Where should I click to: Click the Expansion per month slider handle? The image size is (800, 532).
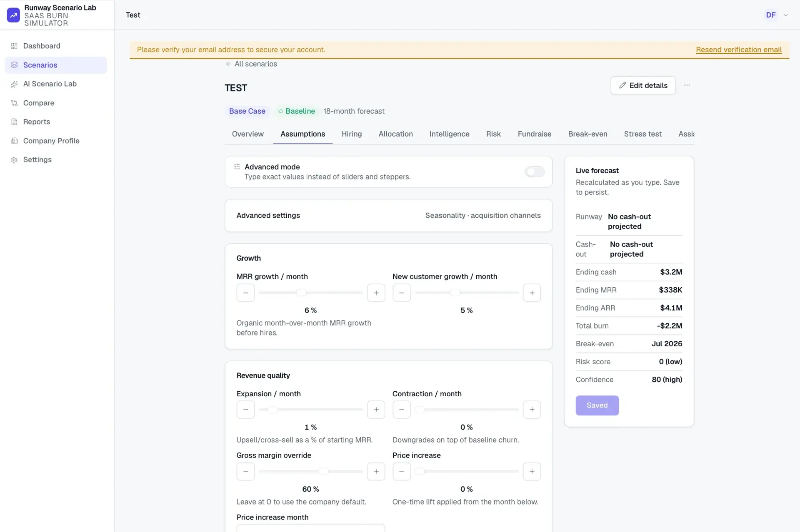272,410
